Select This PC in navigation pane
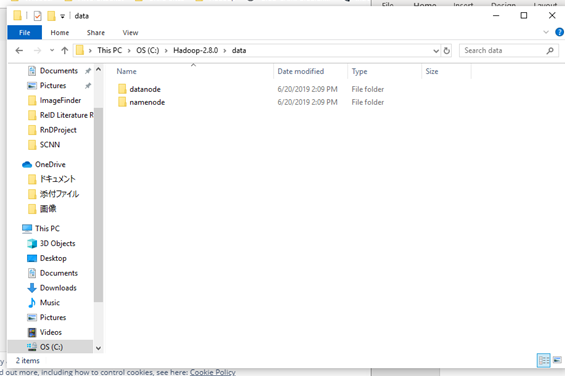 [x=47, y=229]
